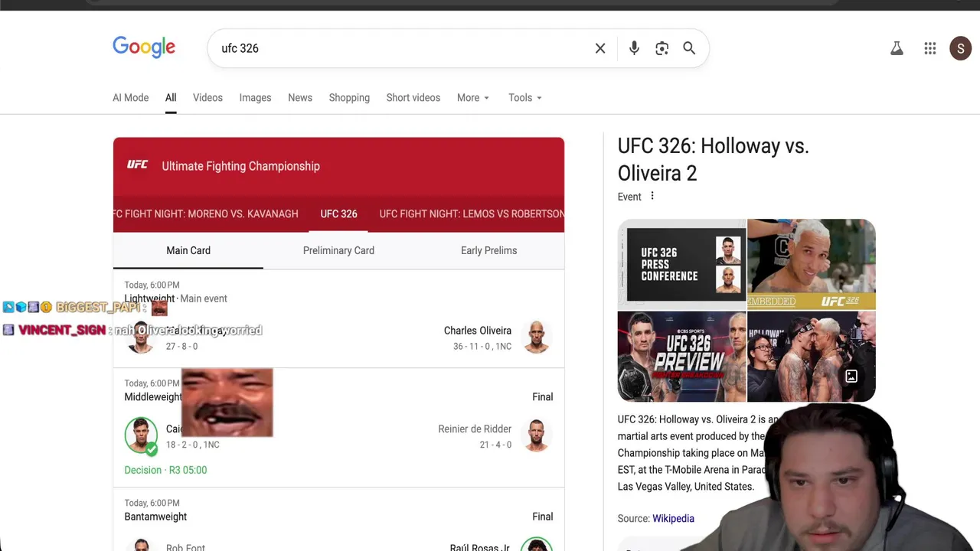Screen dimensions: 980x551
Task: Open the Embedded Oliveira image thumbnail
Action: pos(812,264)
